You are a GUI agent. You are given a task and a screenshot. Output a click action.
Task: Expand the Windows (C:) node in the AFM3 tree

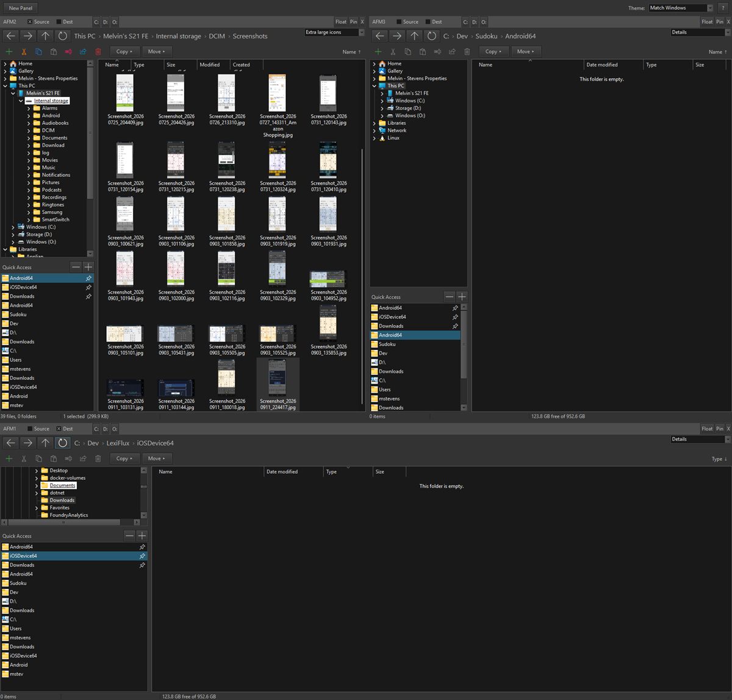pyautogui.click(x=382, y=101)
